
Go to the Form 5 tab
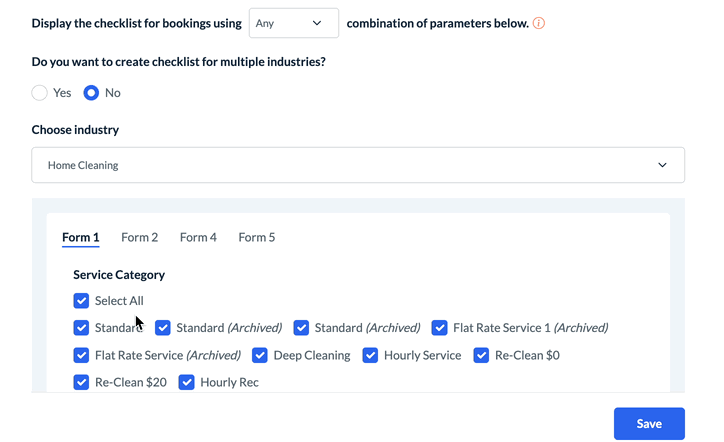257,238
